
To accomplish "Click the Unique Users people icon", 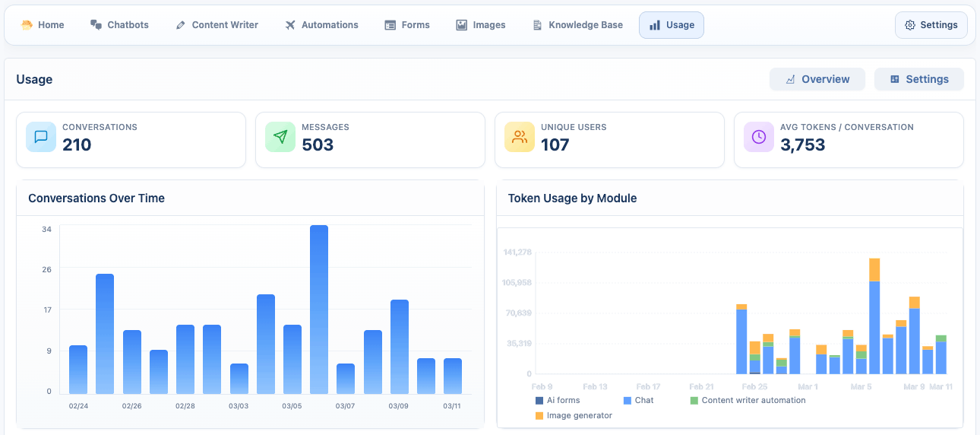I will coord(520,137).
